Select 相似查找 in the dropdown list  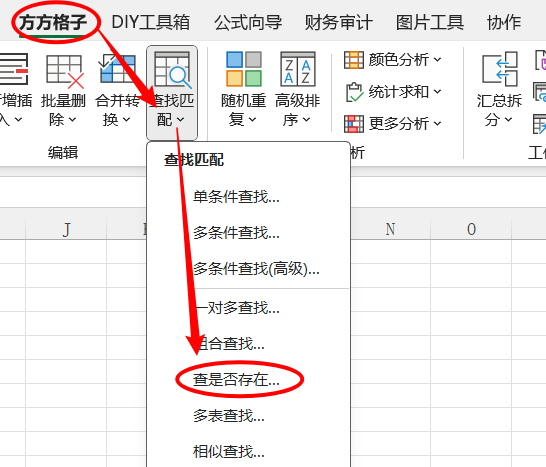(x=229, y=452)
